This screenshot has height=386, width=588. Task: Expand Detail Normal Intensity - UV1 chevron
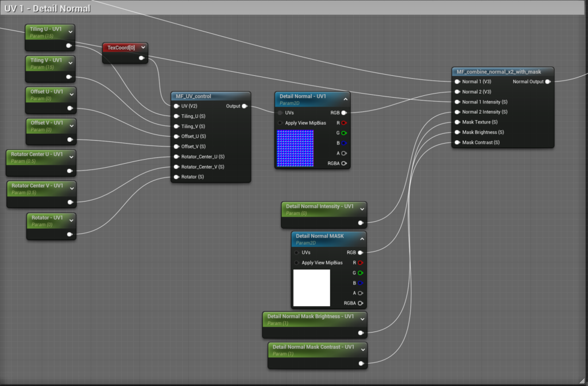tap(362, 209)
